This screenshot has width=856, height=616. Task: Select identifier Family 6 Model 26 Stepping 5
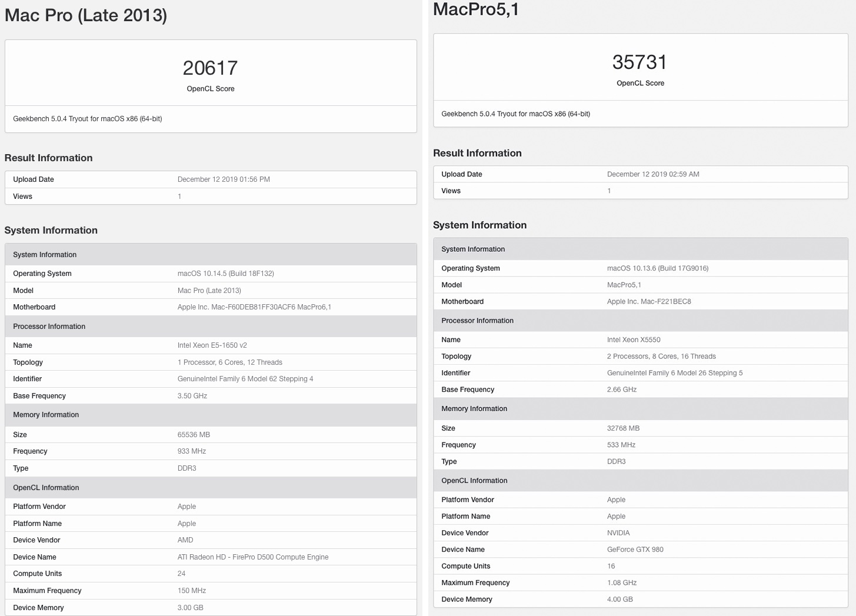[x=675, y=373]
